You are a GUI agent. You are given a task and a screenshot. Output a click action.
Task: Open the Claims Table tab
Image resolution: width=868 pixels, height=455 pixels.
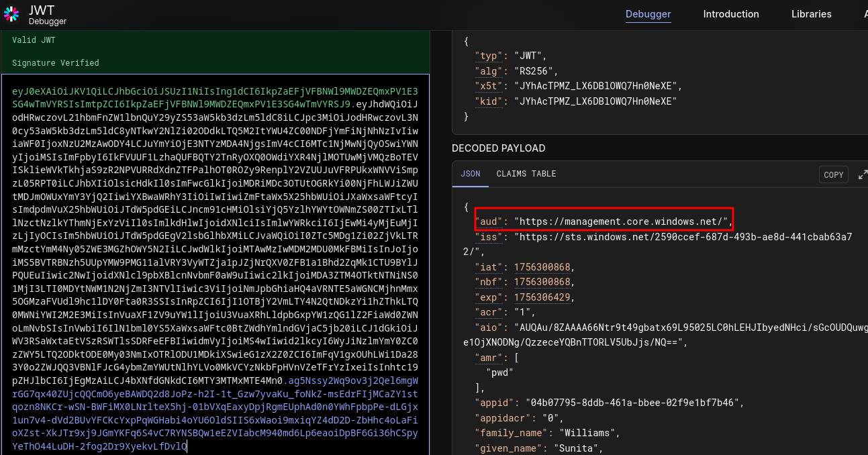[x=526, y=174]
